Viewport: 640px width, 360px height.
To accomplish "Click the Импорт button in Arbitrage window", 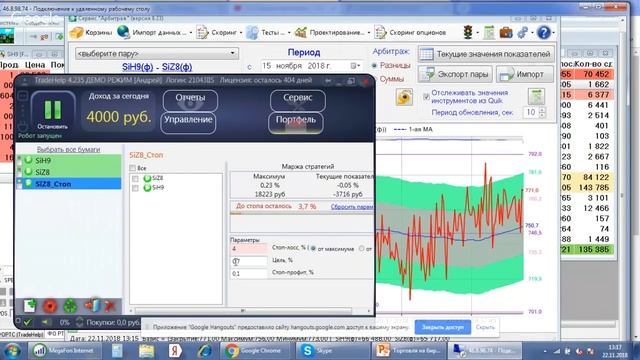I will tap(525, 74).
